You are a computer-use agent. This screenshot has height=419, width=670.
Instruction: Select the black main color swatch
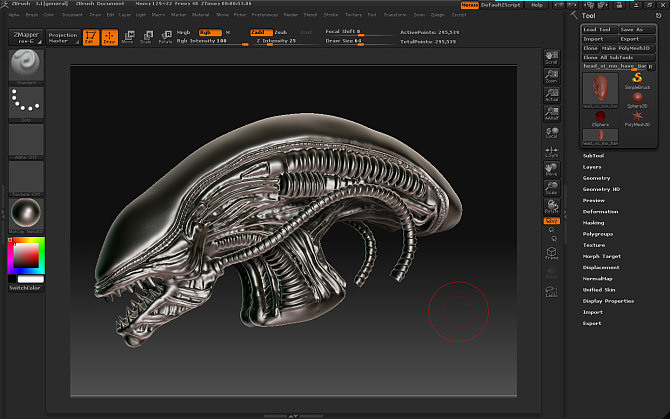pos(12,279)
